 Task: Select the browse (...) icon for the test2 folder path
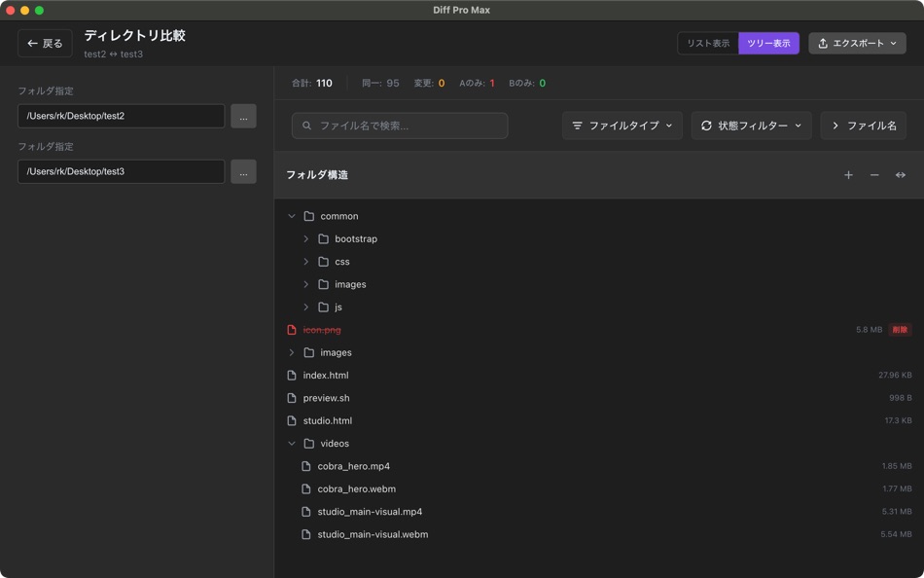coord(243,115)
